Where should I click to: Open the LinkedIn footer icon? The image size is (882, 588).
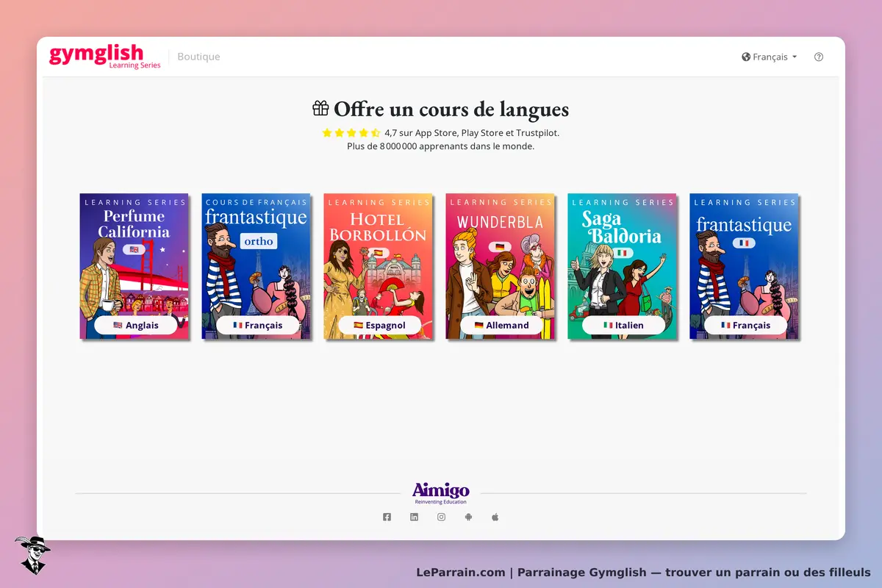414,517
